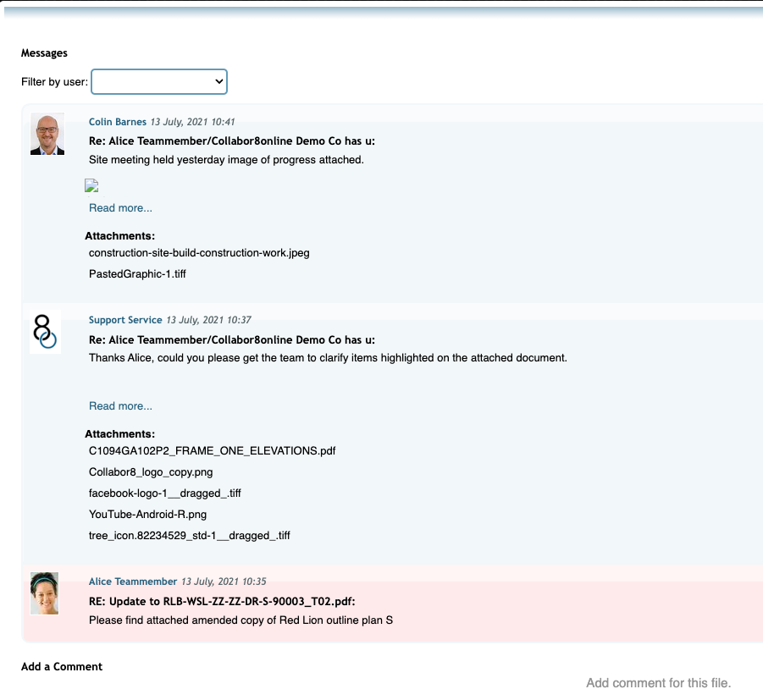Click the Messages section heading

(x=44, y=52)
